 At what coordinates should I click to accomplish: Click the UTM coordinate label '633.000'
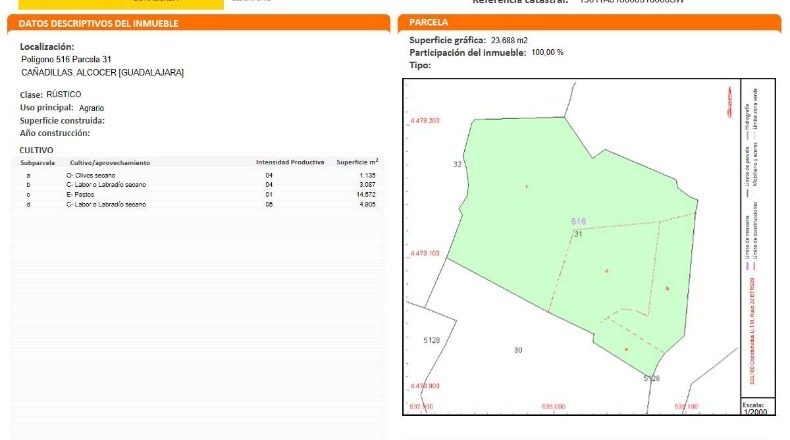tap(553, 406)
